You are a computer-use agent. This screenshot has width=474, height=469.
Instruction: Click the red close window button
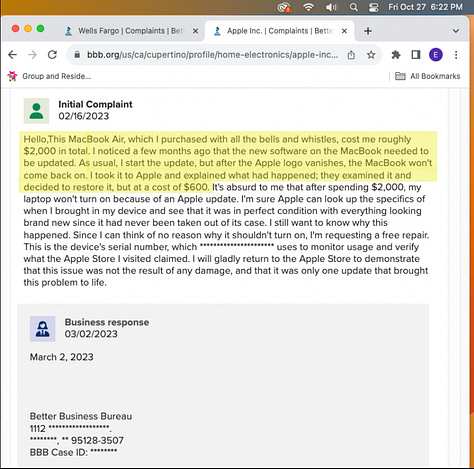[15, 29]
